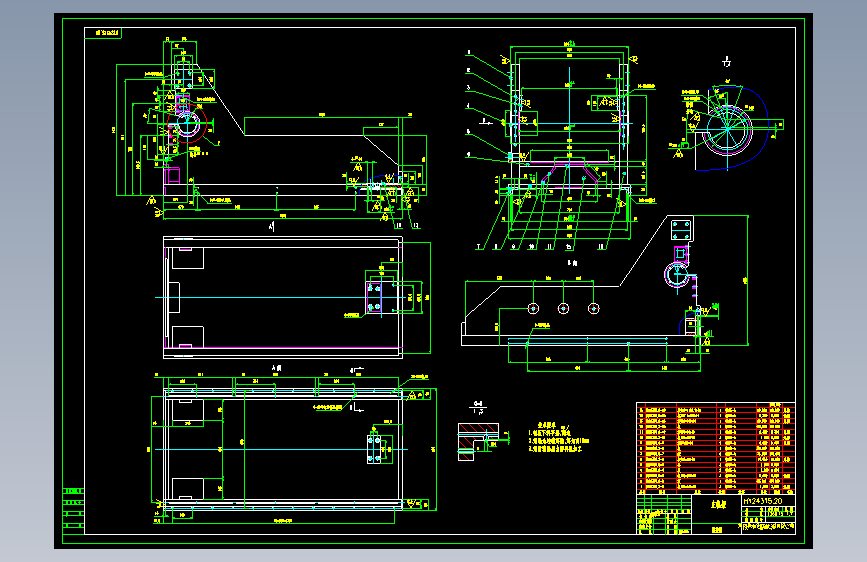Select the circular fan detail view with blue arc
Screen dimensions: 867x562
coord(727,129)
